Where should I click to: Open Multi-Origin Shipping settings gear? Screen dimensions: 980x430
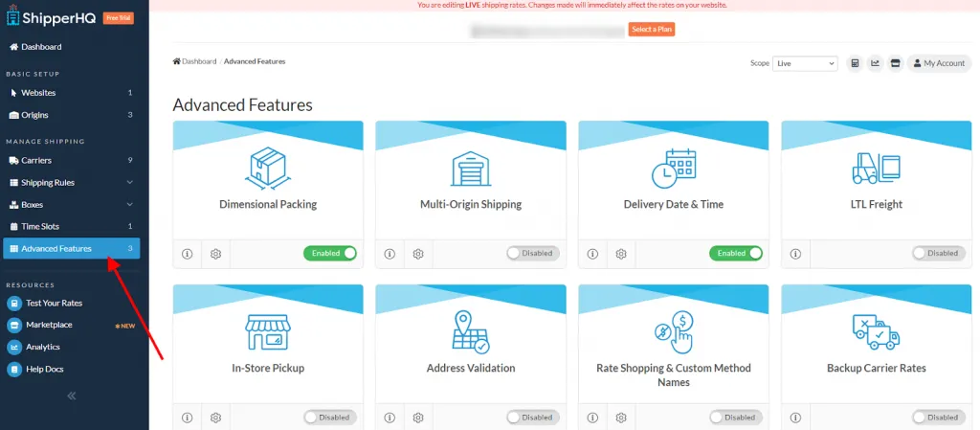[418, 254]
